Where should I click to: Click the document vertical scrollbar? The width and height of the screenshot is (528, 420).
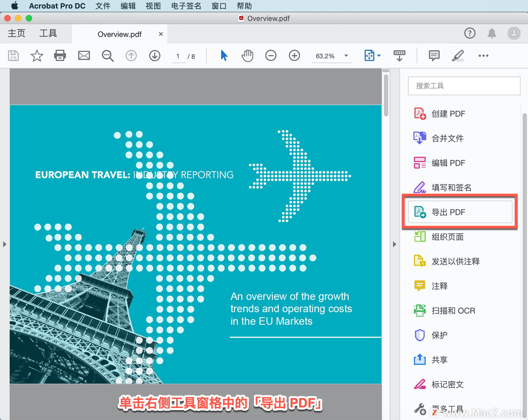click(x=386, y=95)
